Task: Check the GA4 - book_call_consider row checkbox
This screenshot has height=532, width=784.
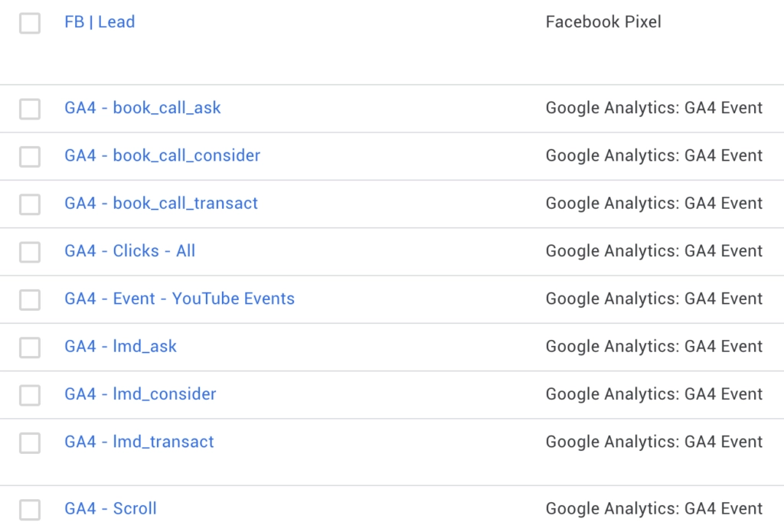Action: [29, 156]
